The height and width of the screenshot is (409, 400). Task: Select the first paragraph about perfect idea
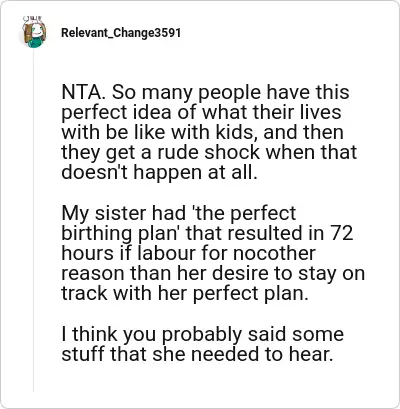point(209,132)
